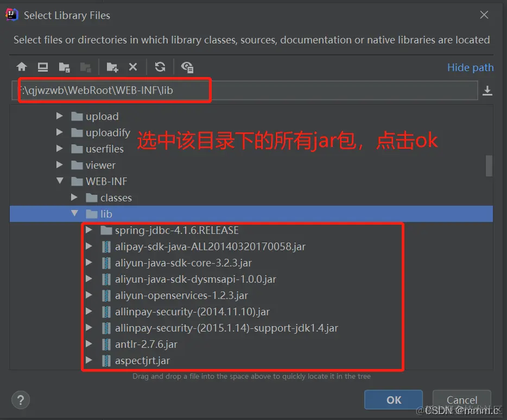
Task: Expand alipay-sdk-java jar arrow
Action: [89, 246]
